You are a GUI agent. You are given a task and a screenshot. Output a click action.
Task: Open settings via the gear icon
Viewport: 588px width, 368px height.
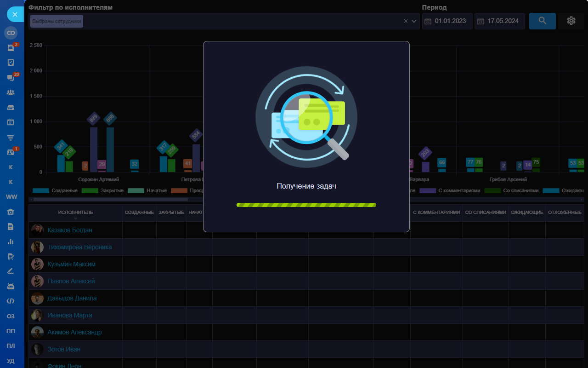pos(571,21)
